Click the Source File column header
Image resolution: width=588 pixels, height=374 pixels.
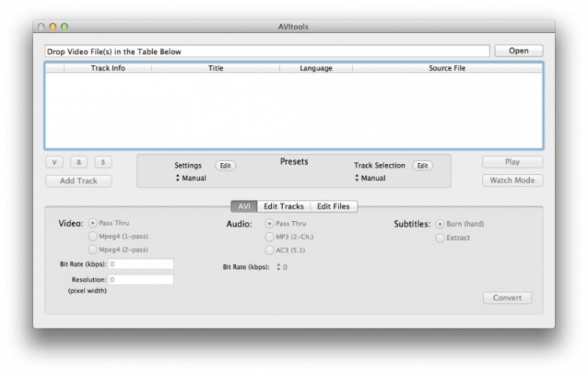tap(447, 68)
